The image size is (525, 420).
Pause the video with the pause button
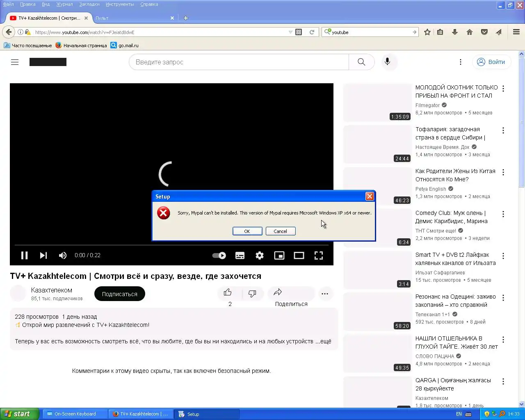tap(25, 256)
